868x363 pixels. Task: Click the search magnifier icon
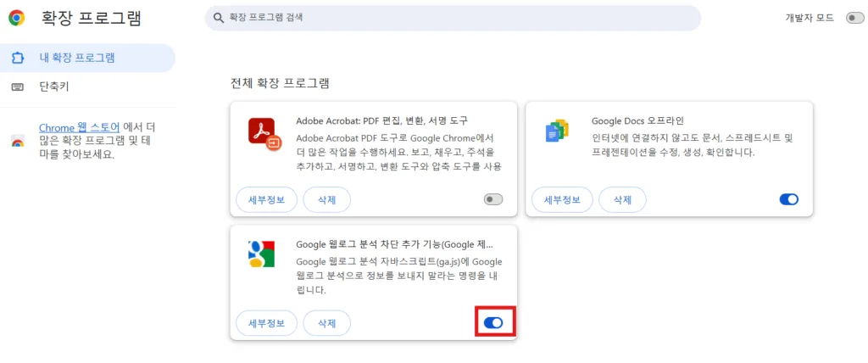click(218, 19)
